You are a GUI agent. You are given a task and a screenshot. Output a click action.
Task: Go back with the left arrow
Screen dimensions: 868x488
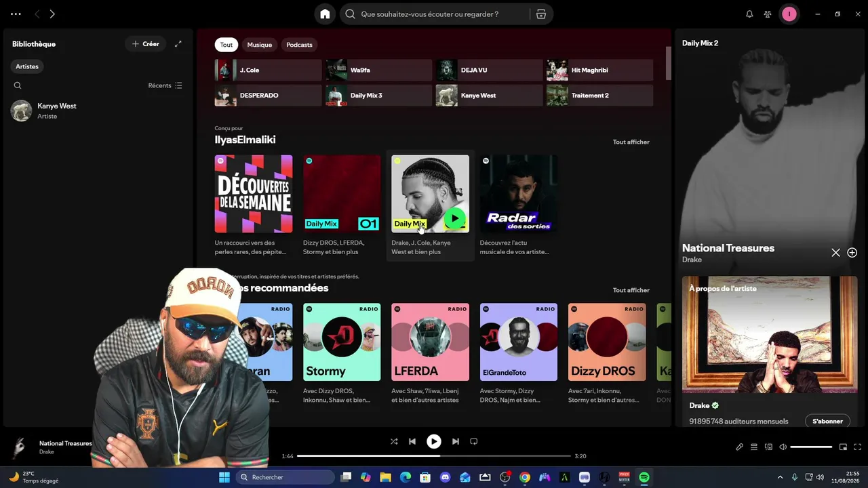[37, 14]
